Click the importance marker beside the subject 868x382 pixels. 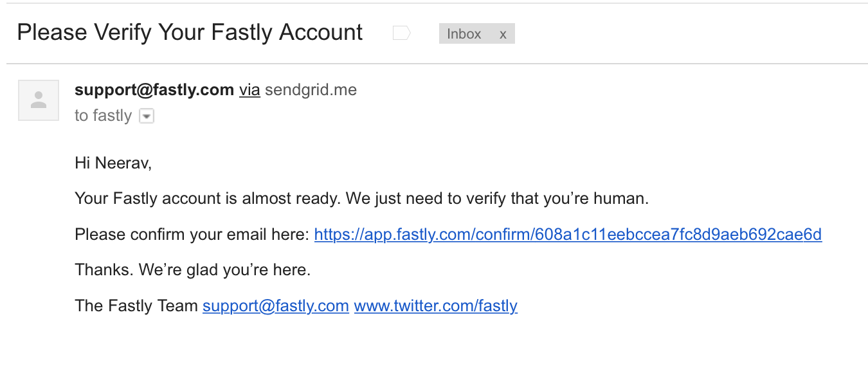coord(401,33)
